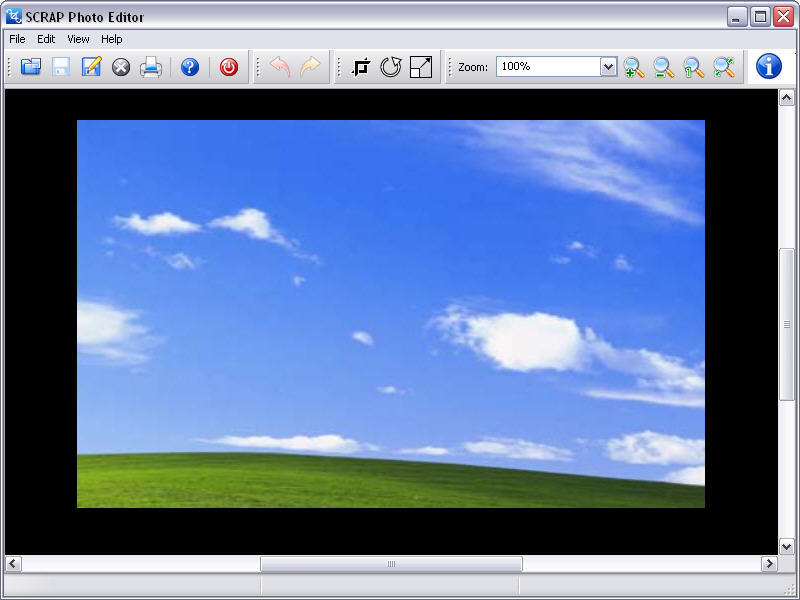Maximize the SCRAP Photo Editor window

pos(760,17)
